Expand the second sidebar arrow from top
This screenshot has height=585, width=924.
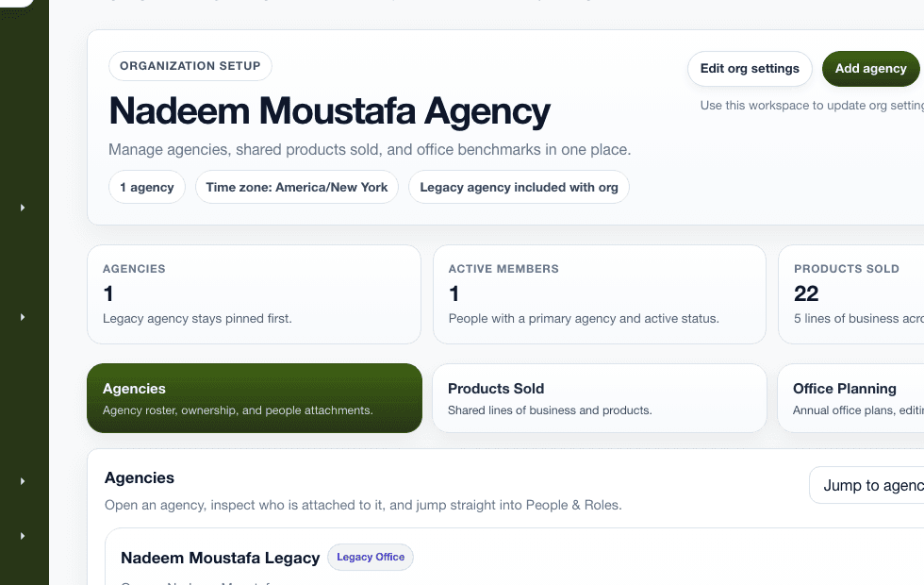pyautogui.click(x=23, y=317)
